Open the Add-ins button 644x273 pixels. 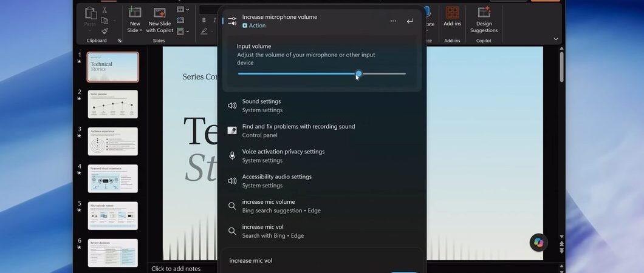(x=452, y=17)
